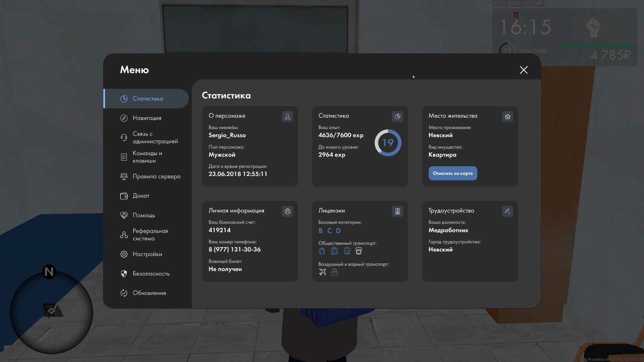Click the house icon in Место жительства card

507,117
